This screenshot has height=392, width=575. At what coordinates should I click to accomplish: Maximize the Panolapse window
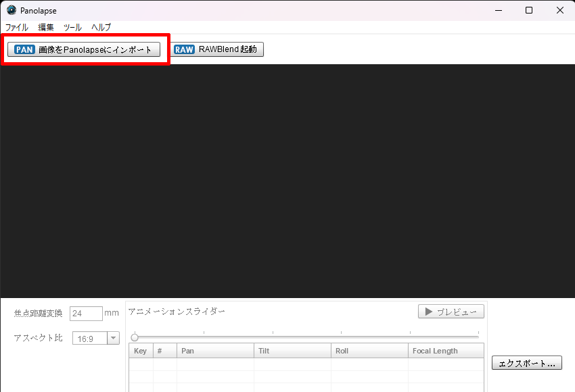tap(529, 10)
